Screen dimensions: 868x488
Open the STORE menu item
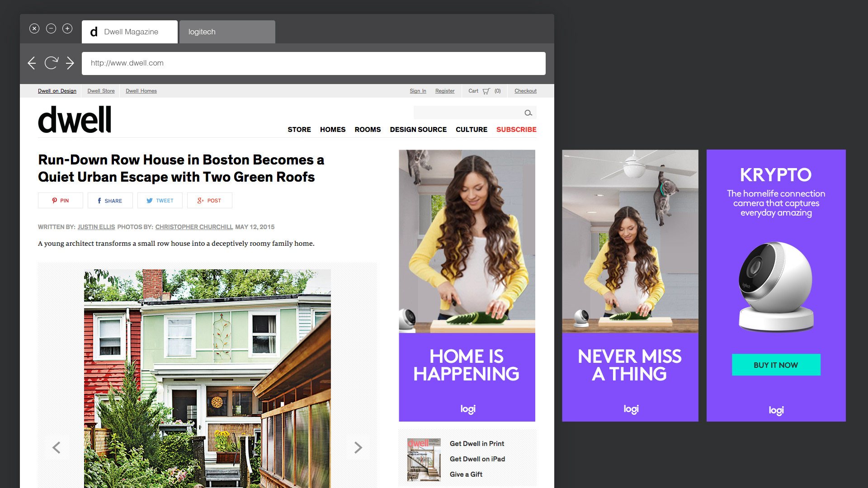[x=299, y=130]
